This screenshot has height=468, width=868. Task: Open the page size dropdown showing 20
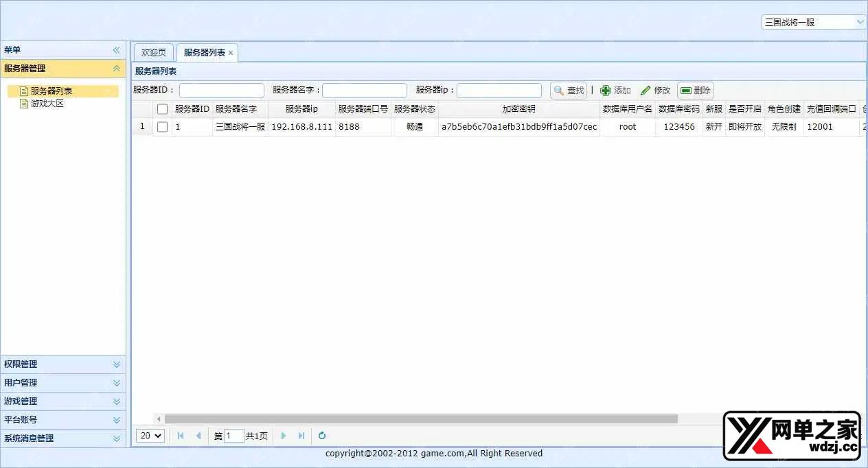(x=150, y=435)
